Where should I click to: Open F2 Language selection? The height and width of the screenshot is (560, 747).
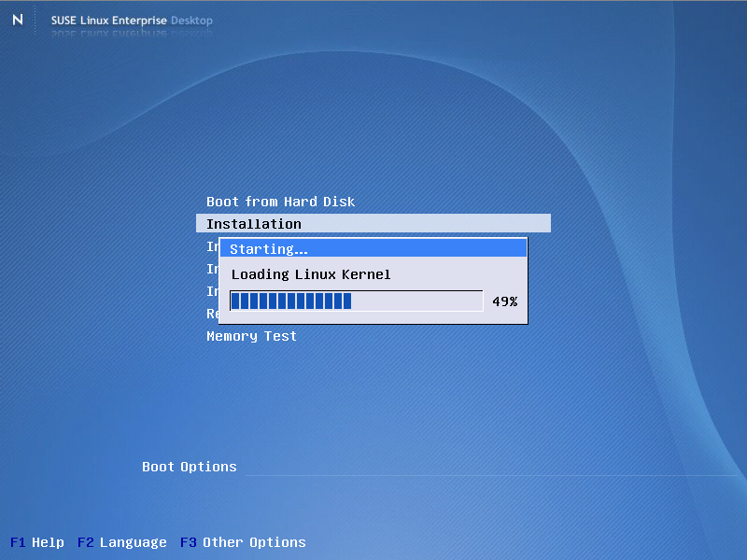[x=122, y=542]
